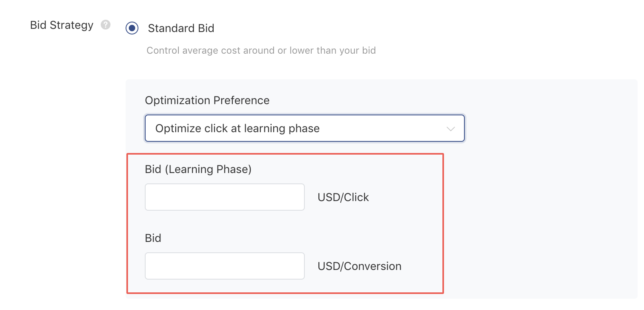Click the Bid (Learning Phase) input field
644x310 pixels.
pyautogui.click(x=224, y=197)
